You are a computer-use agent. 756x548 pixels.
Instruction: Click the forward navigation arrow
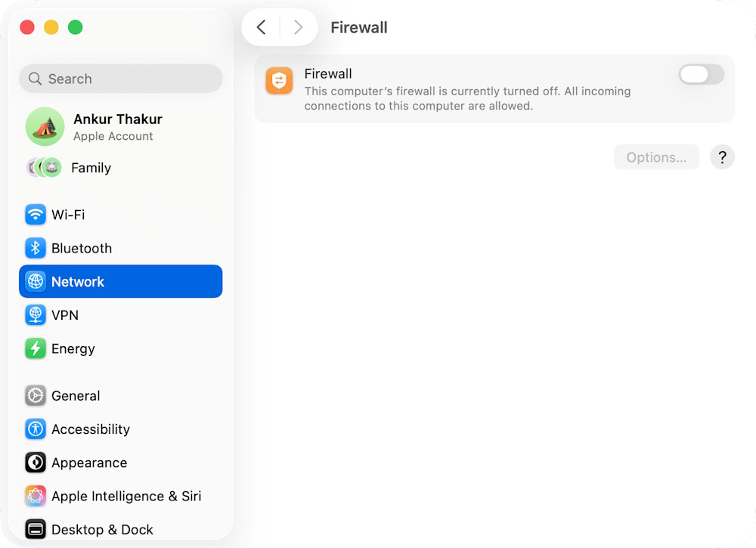coord(299,26)
